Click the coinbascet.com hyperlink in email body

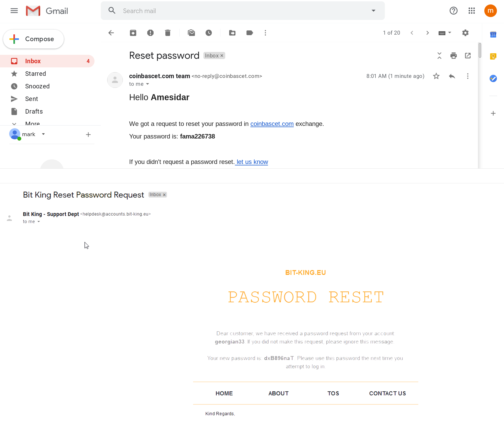(x=272, y=124)
